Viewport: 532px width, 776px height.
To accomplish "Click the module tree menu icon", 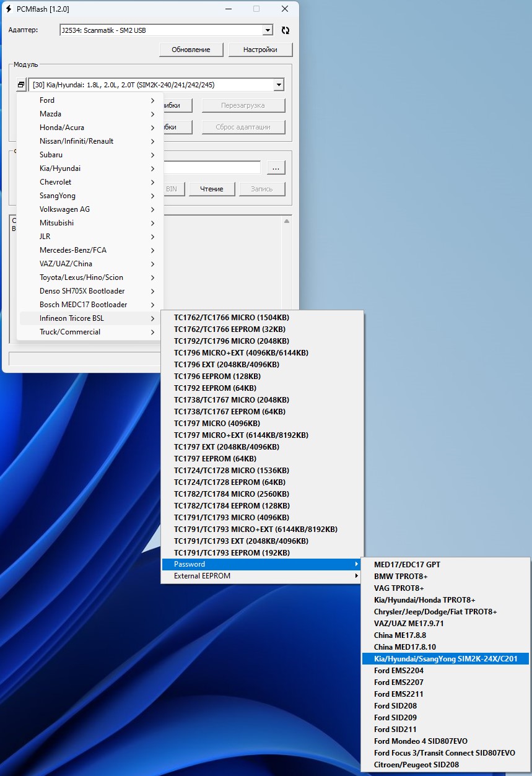I will [x=21, y=85].
